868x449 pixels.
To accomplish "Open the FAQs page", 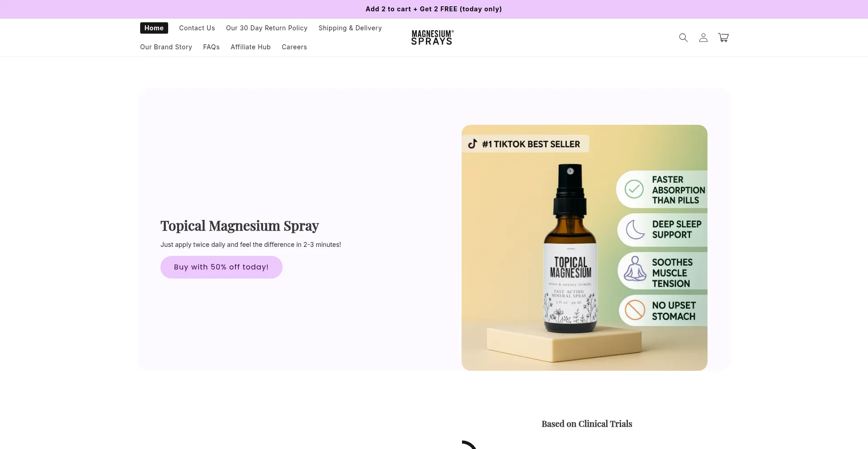I will point(211,47).
